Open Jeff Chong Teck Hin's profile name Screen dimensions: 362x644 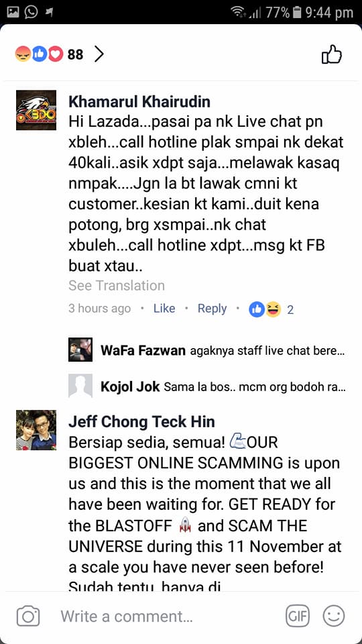pyautogui.click(x=141, y=421)
